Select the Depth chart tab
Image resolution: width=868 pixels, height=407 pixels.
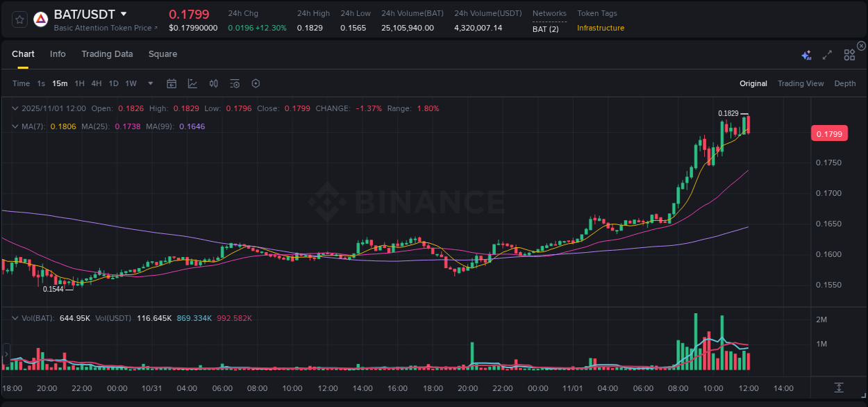(x=845, y=83)
